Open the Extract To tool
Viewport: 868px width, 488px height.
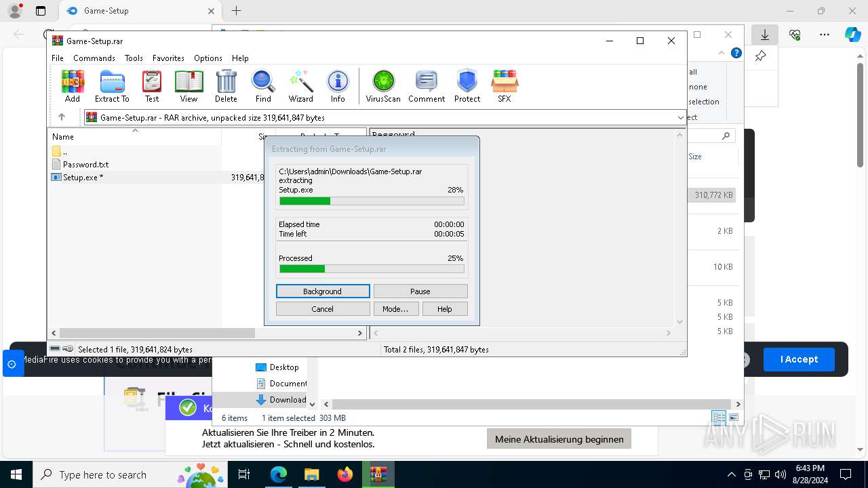pyautogui.click(x=112, y=86)
